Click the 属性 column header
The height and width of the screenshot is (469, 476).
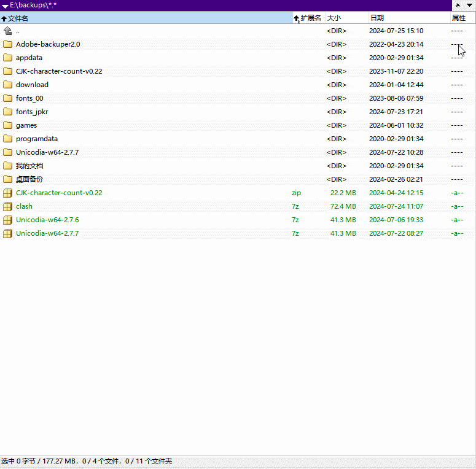point(459,18)
